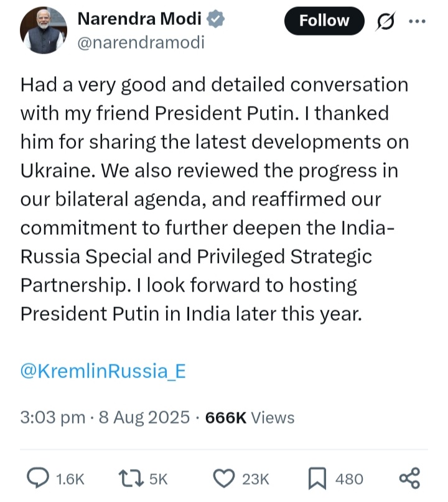Open the three-dot more options menu
The width and height of the screenshot is (448, 502).
(418, 21)
